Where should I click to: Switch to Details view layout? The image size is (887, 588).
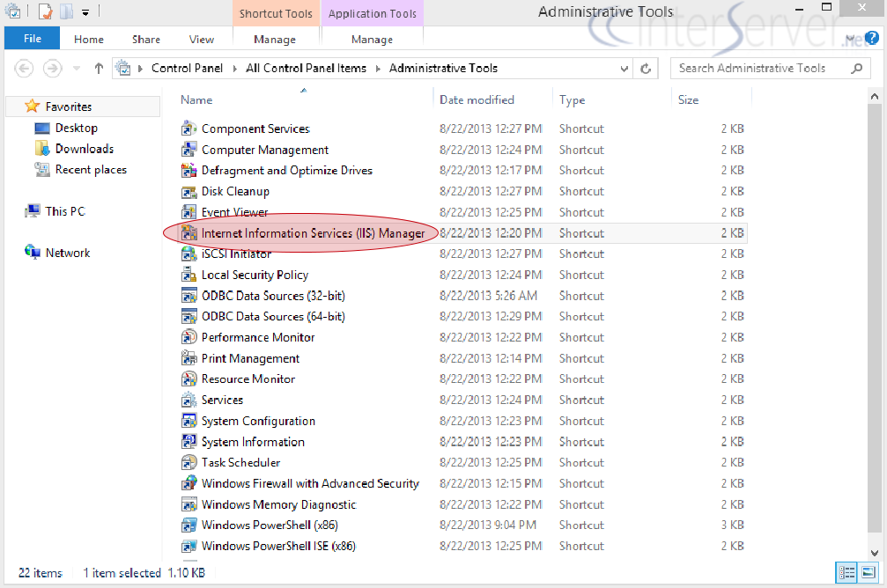click(x=846, y=573)
